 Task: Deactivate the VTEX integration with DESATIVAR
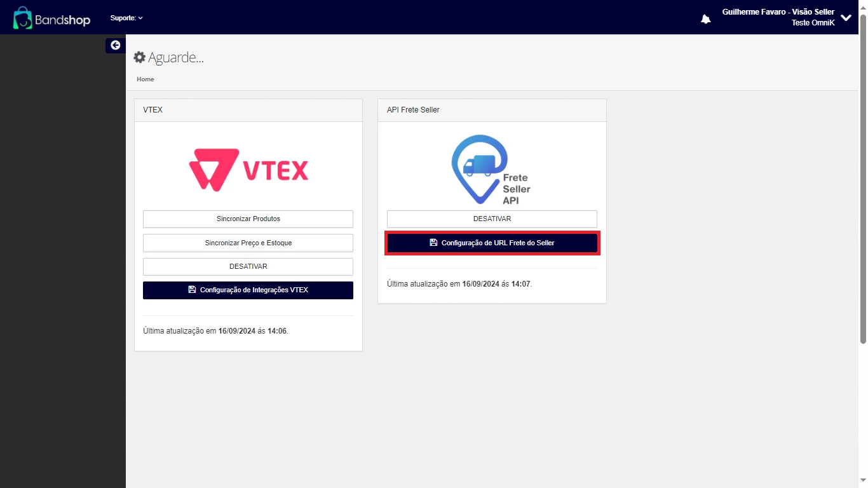(x=248, y=266)
